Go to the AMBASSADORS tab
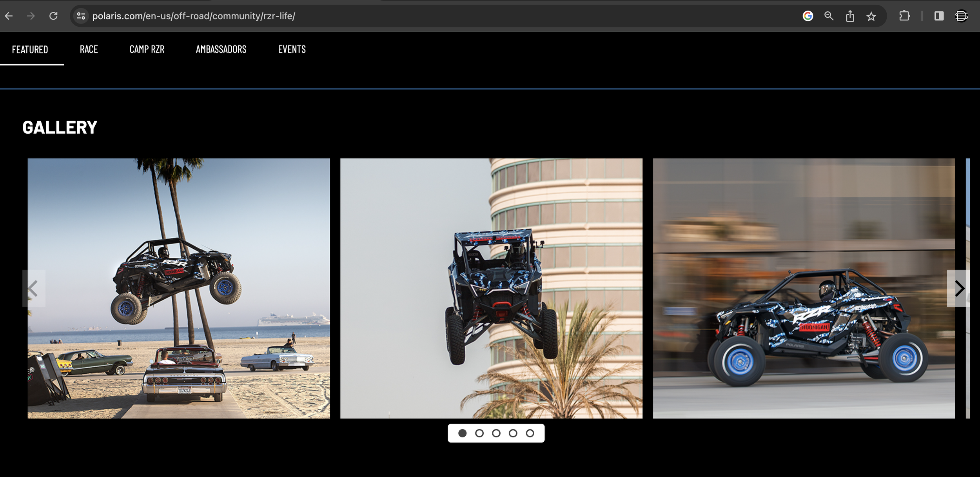The width and height of the screenshot is (980, 477). [x=221, y=49]
